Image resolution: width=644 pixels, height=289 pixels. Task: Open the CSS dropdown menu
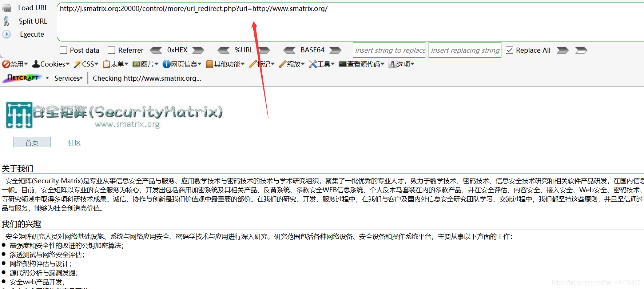(x=90, y=64)
